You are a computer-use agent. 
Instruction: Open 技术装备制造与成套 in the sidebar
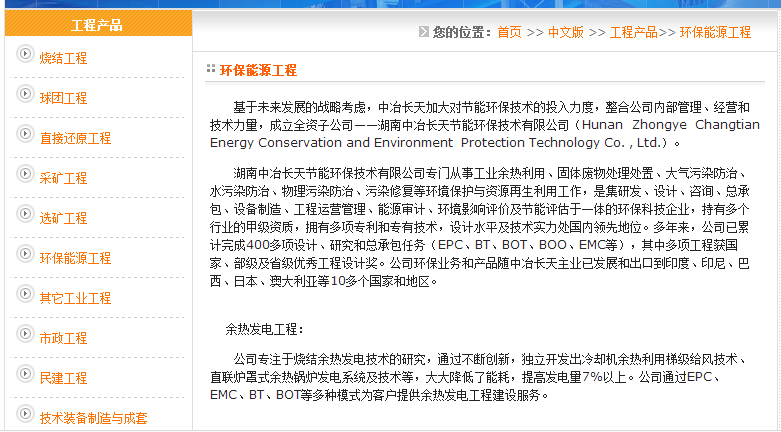pyautogui.click(x=94, y=418)
